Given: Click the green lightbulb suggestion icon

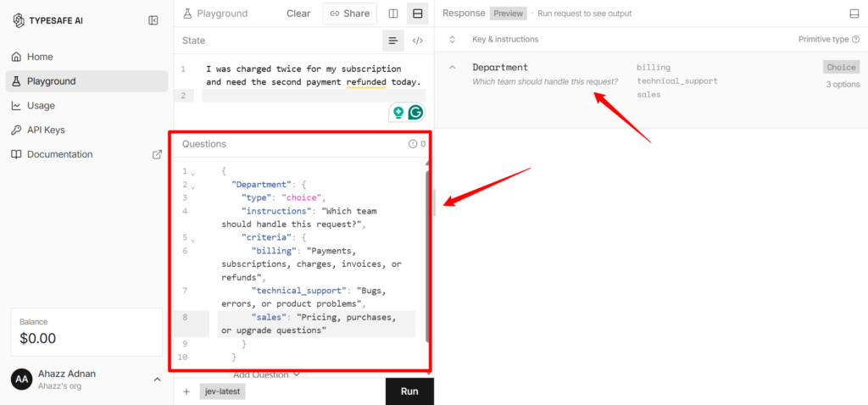Looking at the screenshot, I should [398, 113].
